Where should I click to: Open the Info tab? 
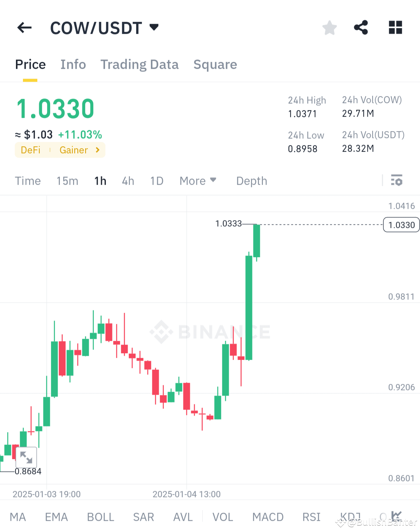tap(73, 65)
